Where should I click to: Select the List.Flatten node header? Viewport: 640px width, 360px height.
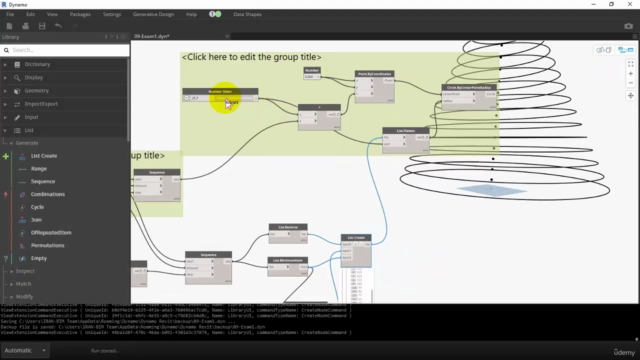pyautogui.click(x=406, y=131)
